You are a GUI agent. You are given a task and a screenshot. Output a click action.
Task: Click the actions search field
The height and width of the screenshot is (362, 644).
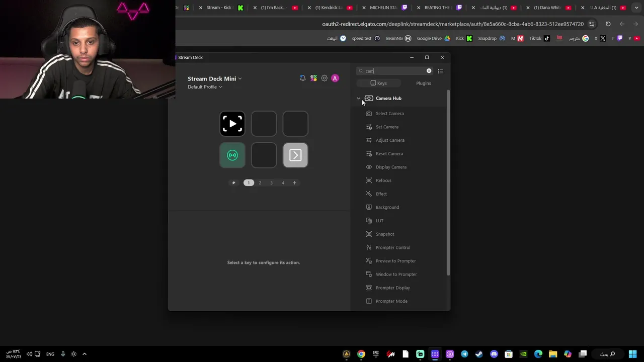click(x=395, y=71)
